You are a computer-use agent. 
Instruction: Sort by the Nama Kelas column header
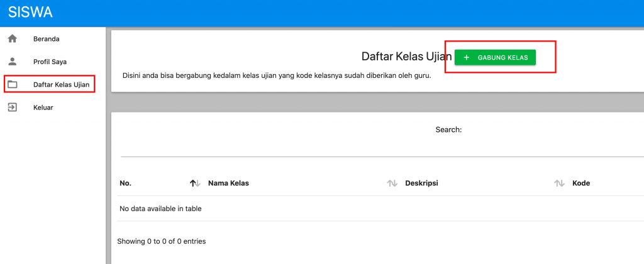coord(228,184)
